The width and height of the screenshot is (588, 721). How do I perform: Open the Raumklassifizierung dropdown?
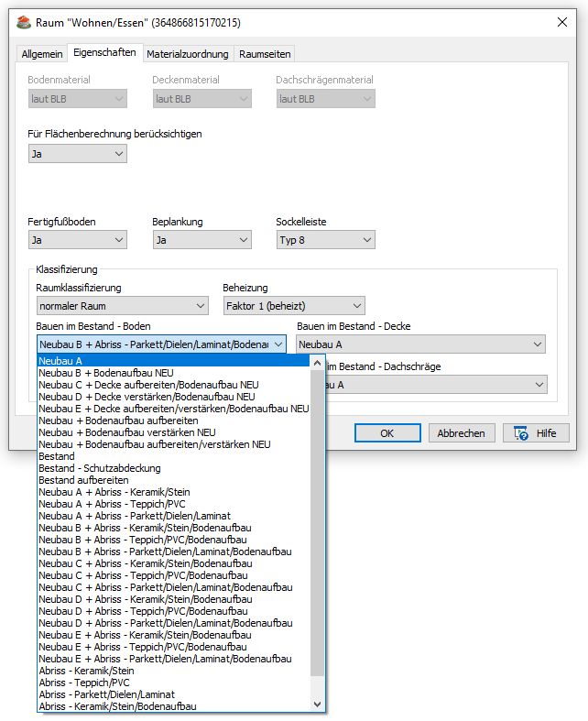click(122, 306)
